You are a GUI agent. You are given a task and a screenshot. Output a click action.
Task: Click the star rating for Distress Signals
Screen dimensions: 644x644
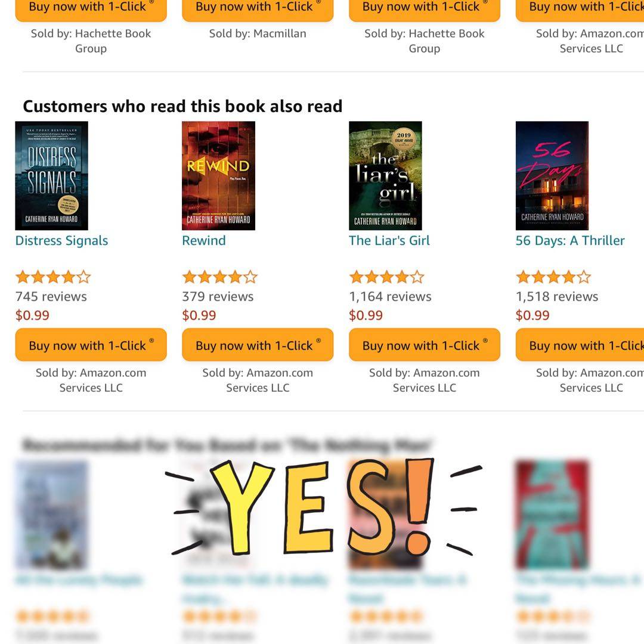click(x=53, y=277)
